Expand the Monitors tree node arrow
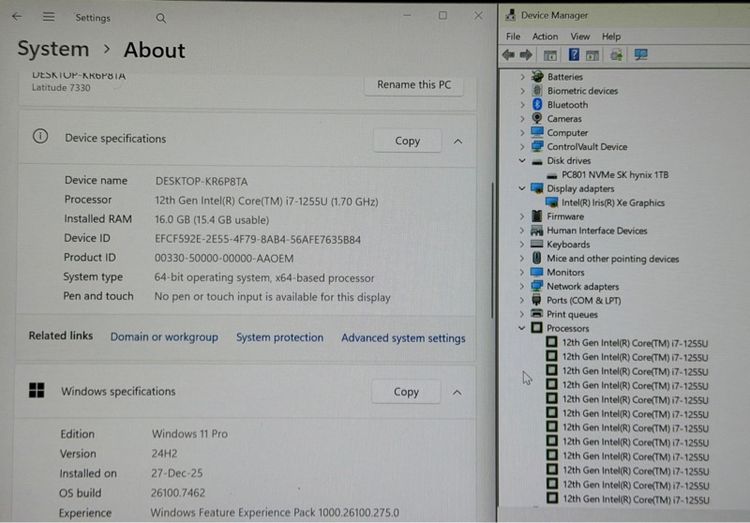750x523 pixels. tap(522, 272)
